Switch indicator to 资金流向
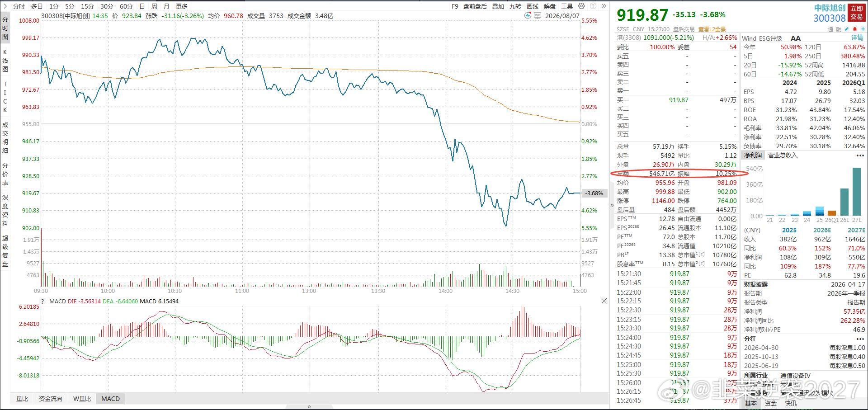The width and height of the screenshot is (868, 410). 50,399
